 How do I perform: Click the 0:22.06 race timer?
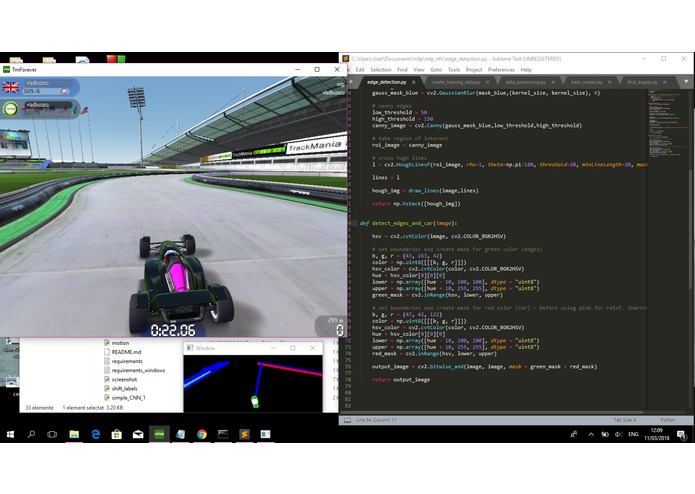click(x=173, y=331)
